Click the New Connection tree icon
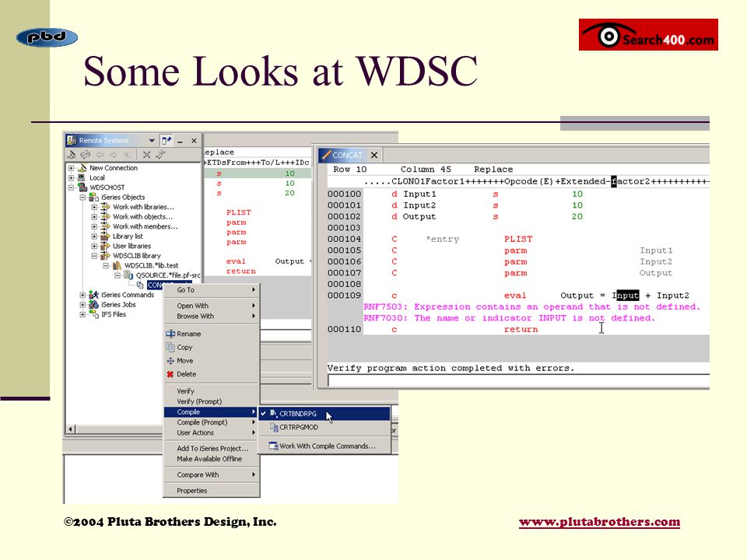 click(x=82, y=168)
